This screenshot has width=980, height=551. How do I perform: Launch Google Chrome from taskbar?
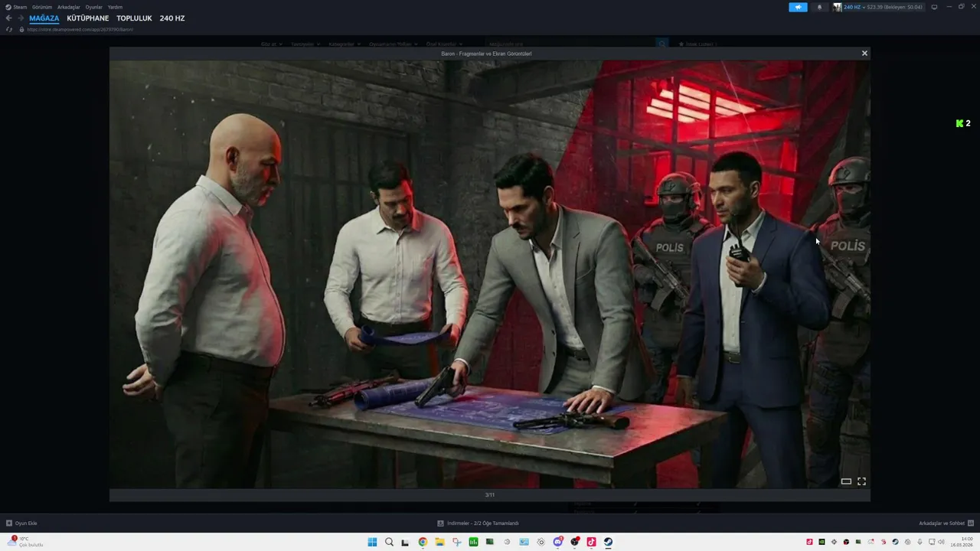point(423,542)
